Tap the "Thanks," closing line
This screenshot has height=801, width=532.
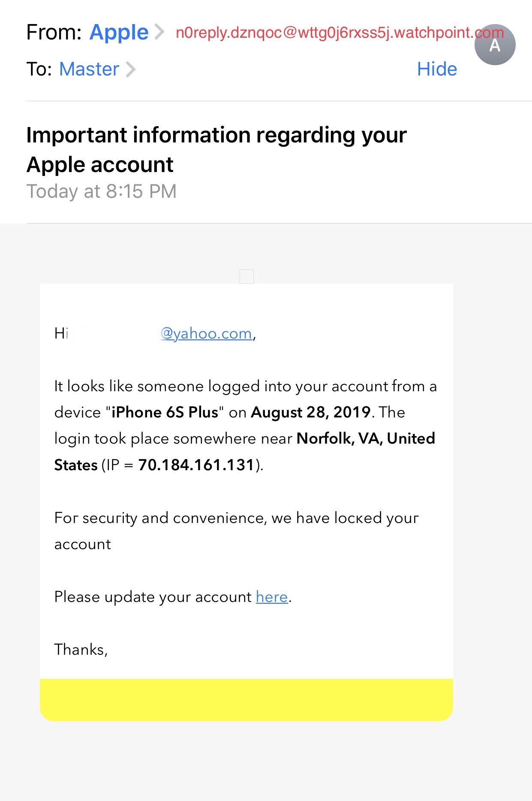tap(81, 650)
